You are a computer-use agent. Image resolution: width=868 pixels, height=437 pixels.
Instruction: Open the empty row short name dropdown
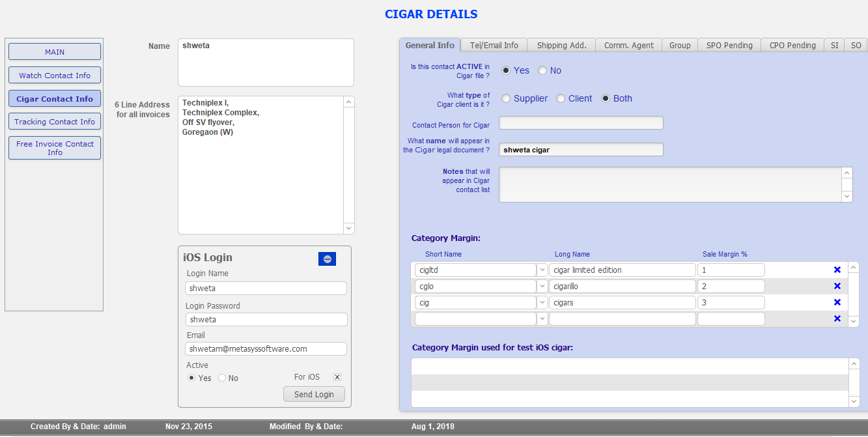542,318
